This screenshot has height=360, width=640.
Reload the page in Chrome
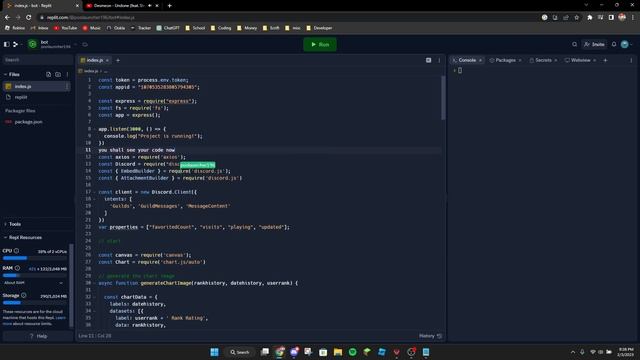[x=29, y=18]
